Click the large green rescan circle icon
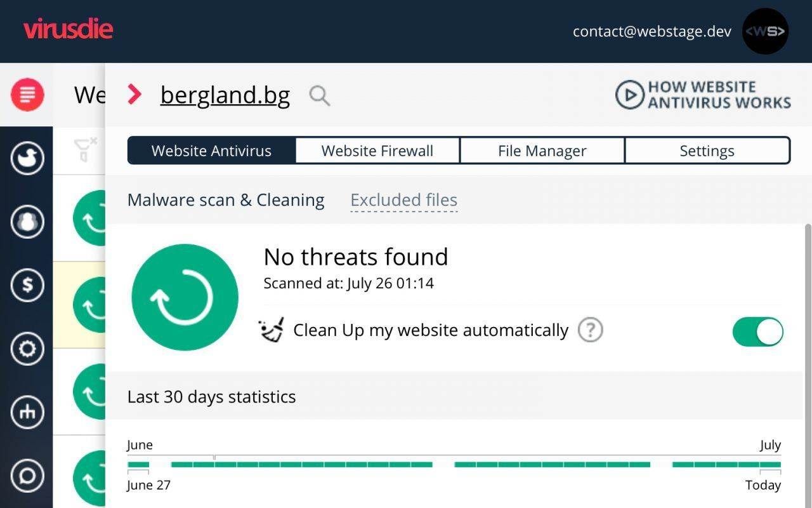The image size is (812, 508). point(185,297)
